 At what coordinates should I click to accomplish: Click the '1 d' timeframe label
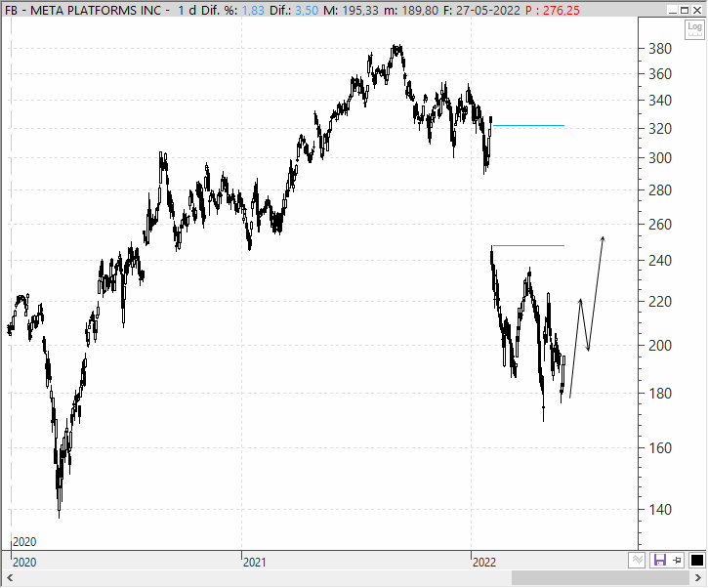(x=187, y=10)
